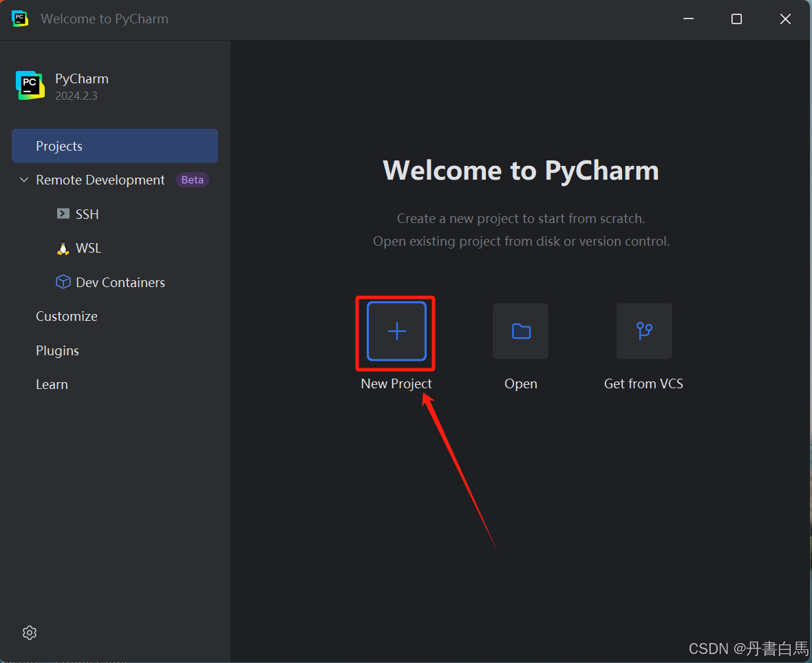
Task: Click the PyCharm logo in the sidebar
Action: (30, 85)
